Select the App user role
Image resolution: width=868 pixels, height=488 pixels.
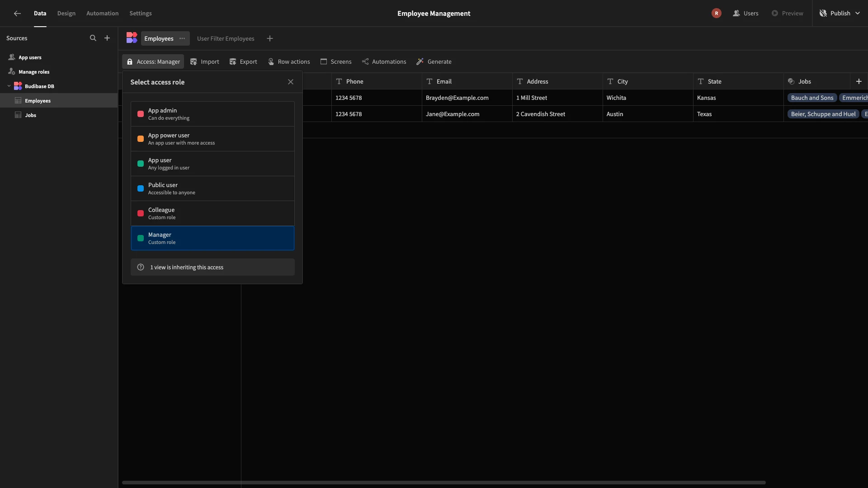[x=212, y=164]
